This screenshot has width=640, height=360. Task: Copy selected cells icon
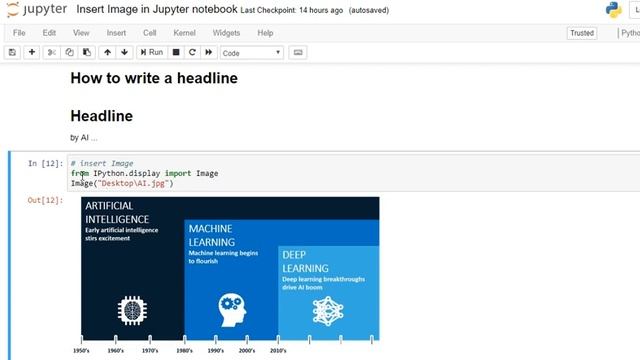click(x=69, y=52)
